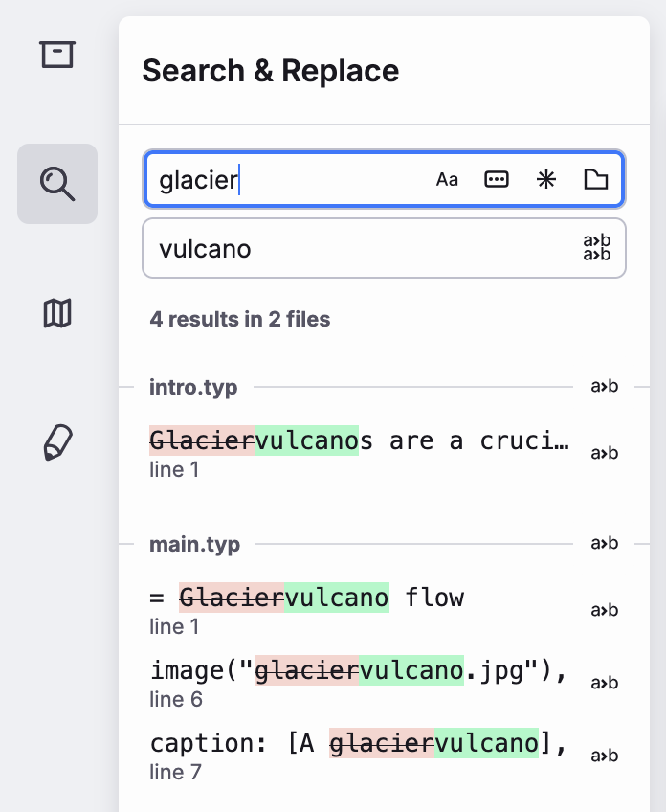Open the main.typ line 6 image result
Screen dimensions: 666x812
tap(360, 683)
